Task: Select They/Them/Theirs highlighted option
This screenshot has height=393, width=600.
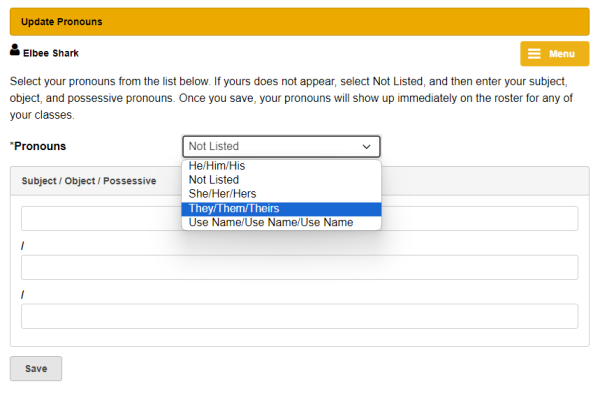Action: coord(281,209)
